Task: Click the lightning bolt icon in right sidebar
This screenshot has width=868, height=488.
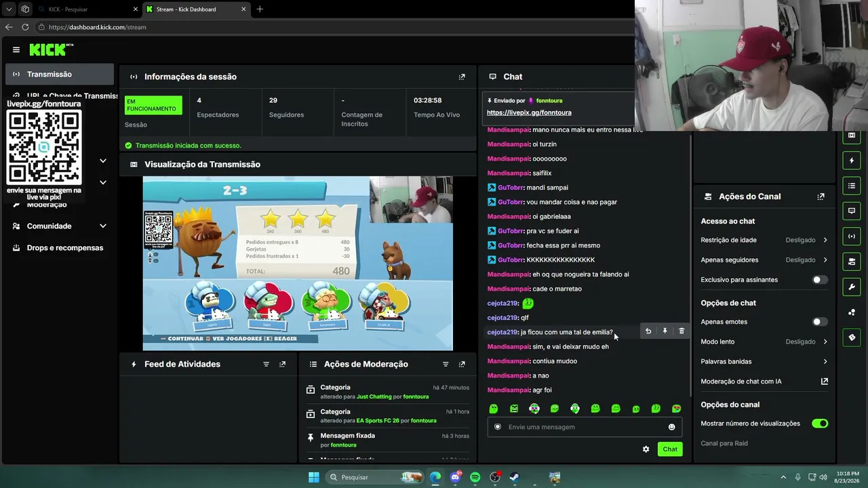Action: 852,161
